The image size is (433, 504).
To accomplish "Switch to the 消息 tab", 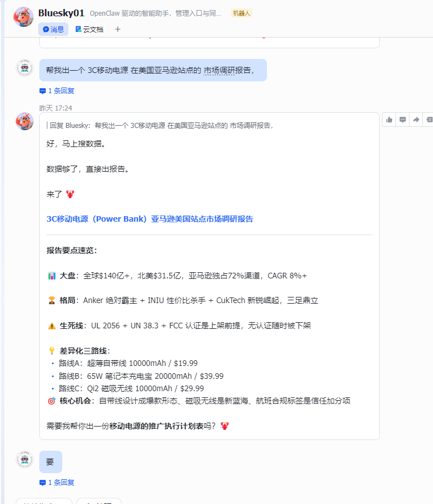I will (53, 29).
